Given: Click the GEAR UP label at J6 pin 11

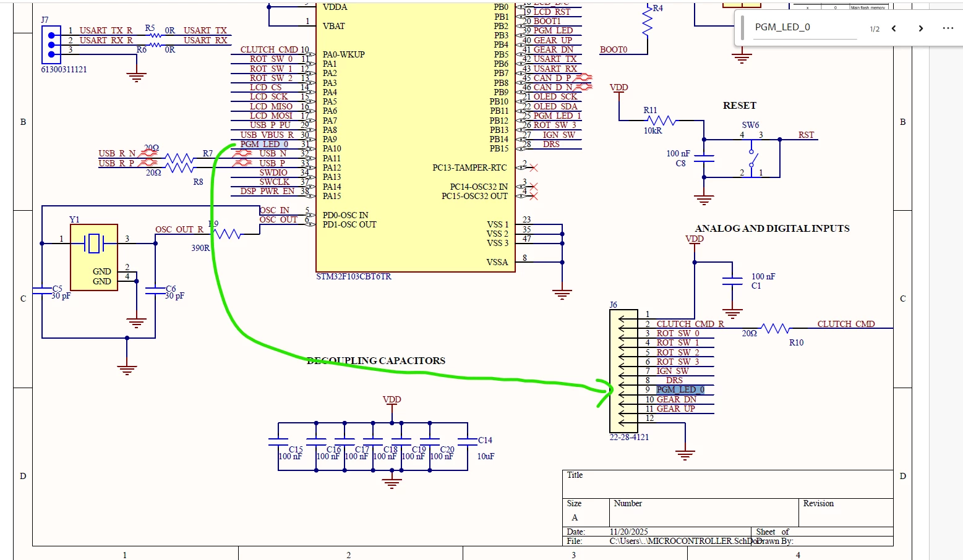Looking at the screenshot, I should click(x=675, y=409).
